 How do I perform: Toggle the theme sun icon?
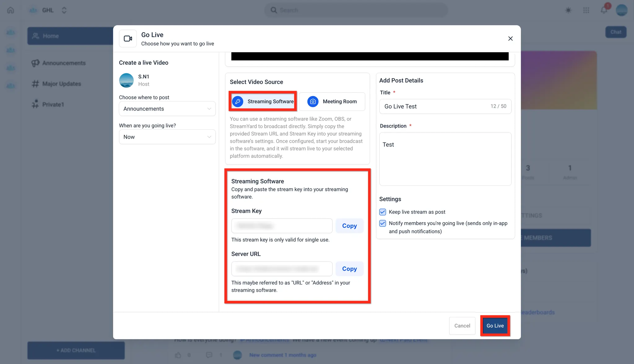coord(568,10)
